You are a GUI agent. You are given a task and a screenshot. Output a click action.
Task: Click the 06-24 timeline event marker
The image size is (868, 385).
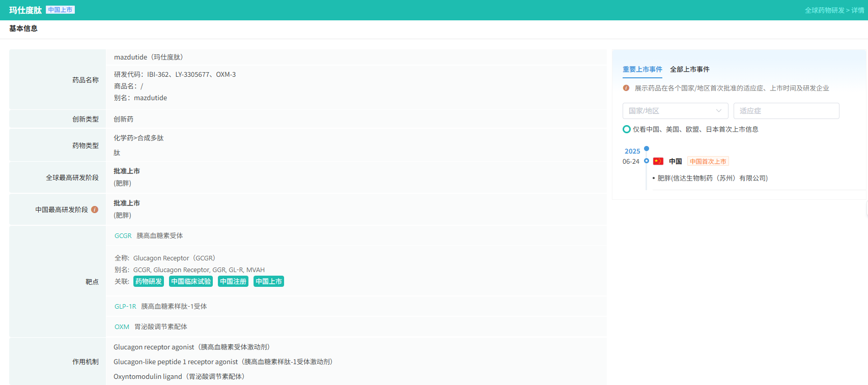click(x=647, y=161)
